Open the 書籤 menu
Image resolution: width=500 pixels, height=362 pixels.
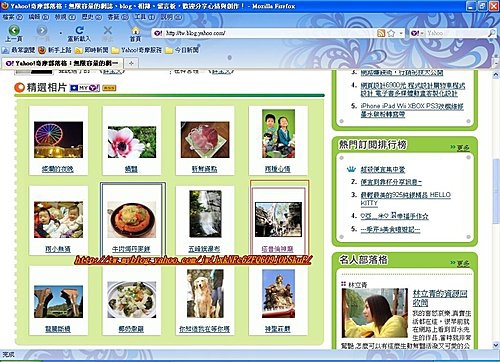pyautogui.click(x=118, y=17)
